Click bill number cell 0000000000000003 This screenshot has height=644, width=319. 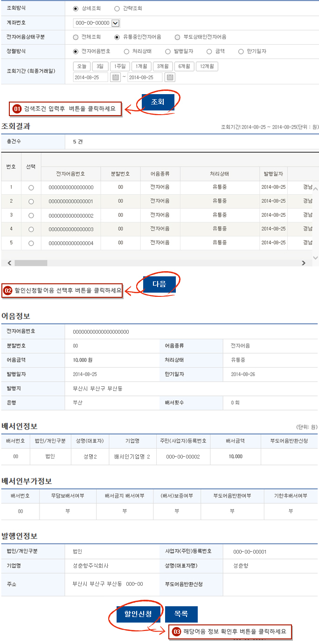point(71,229)
